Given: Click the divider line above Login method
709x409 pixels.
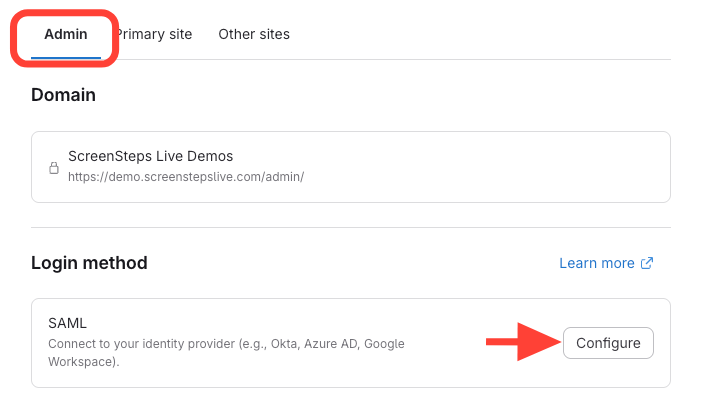Looking at the screenshot, I should point(350,227).
